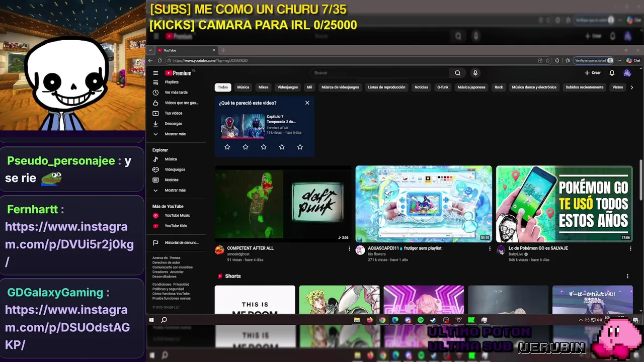
Task: Open Steam from the taskbar
Action: [x=433, y=320]
